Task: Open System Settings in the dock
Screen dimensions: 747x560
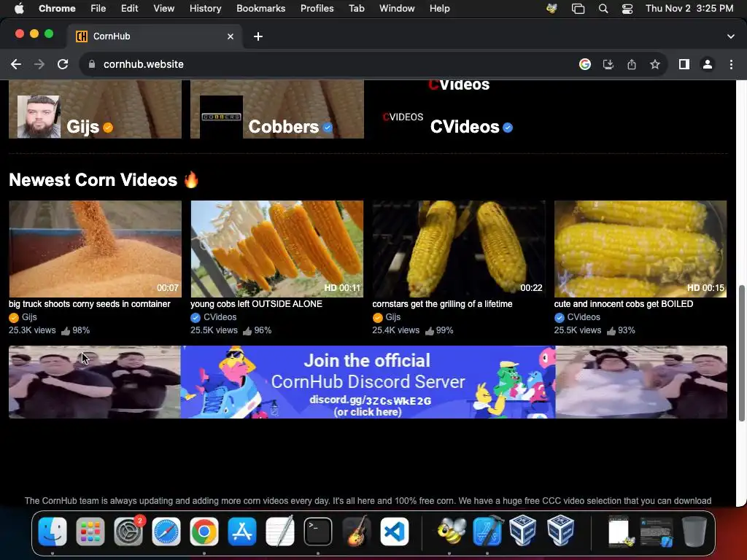Action: click(x=128, y=532)
